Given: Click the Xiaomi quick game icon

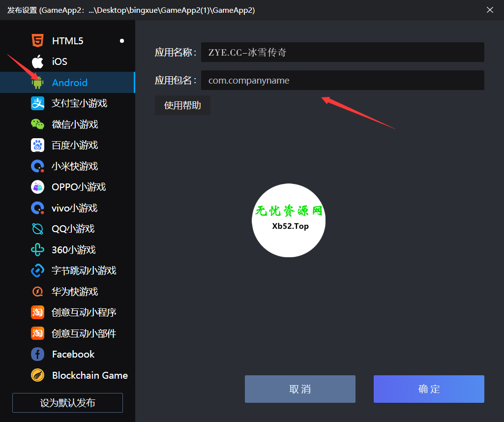Looking at the screenshot, I should [x=37, y=166].
